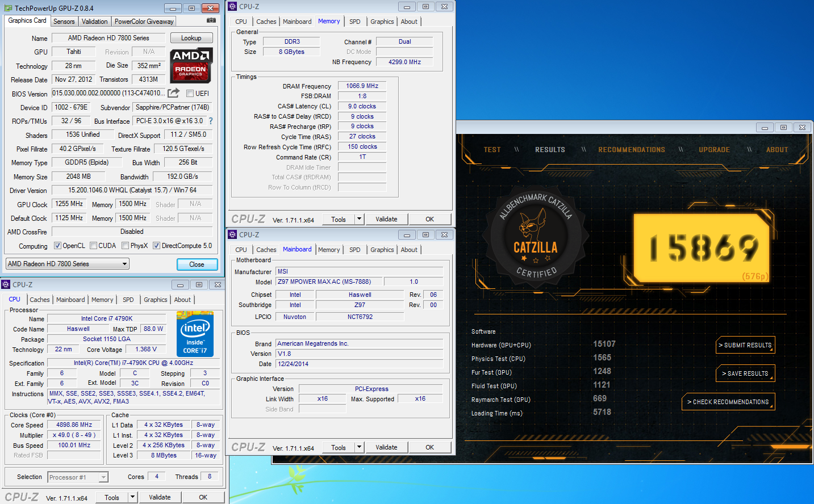
Task: Click the Intel Core i7 4790K name field
Action: (107, 318)
